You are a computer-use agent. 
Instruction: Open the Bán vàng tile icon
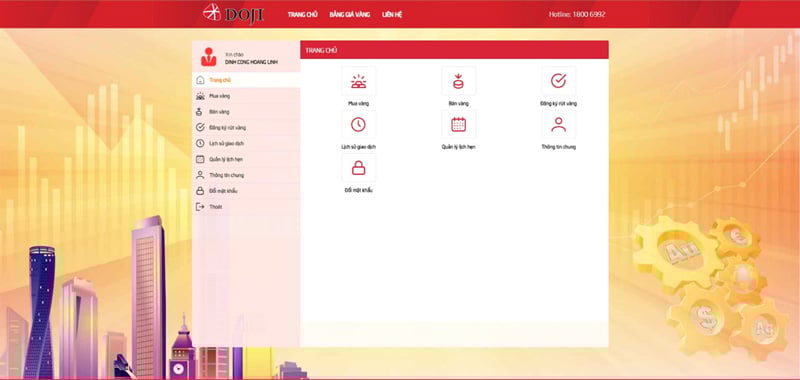click(x=459, y=81)
